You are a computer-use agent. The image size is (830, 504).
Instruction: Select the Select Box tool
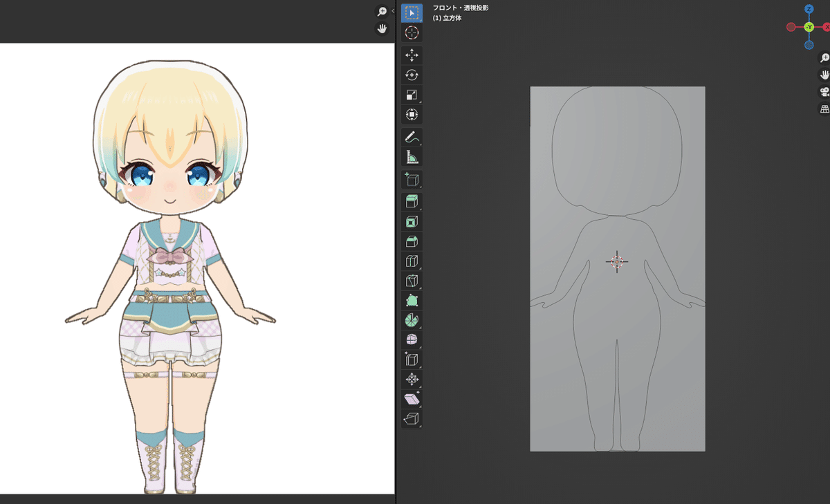(x=412, y=13)
